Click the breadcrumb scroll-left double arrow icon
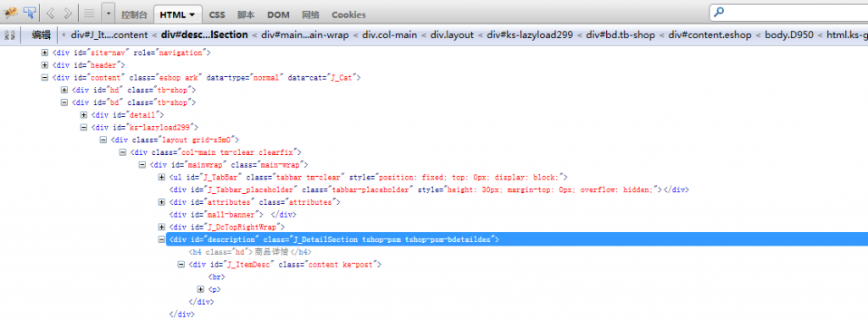 pos(9,35)
